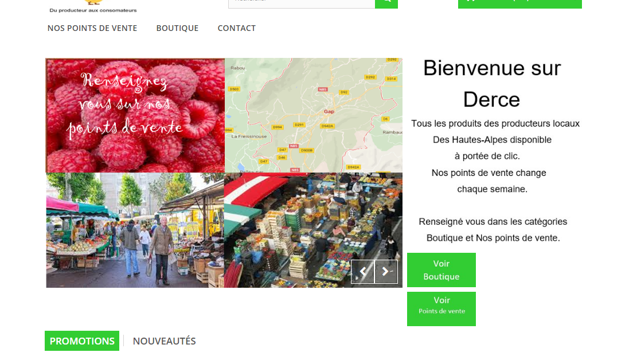The width and height of the screenshot is (633, 364).
Task: Click the green search magnifier button
Action: pos(386,3)
